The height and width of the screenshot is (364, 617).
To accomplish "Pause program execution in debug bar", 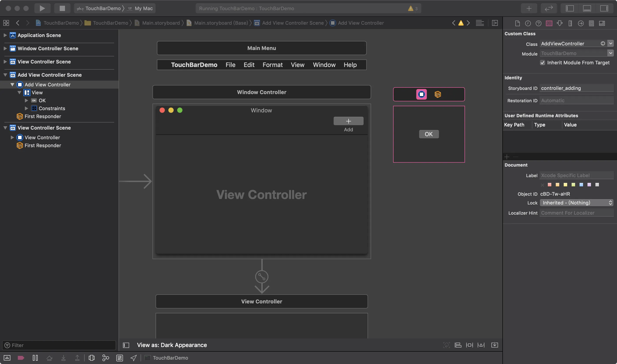I will pyautogui.click(x=35, y=358).
